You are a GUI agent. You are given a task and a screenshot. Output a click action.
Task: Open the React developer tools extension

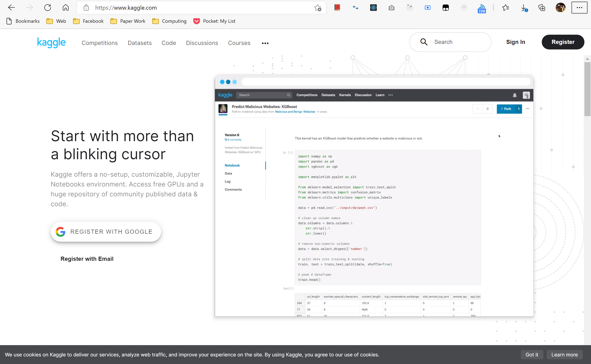[x=373, y=8]
